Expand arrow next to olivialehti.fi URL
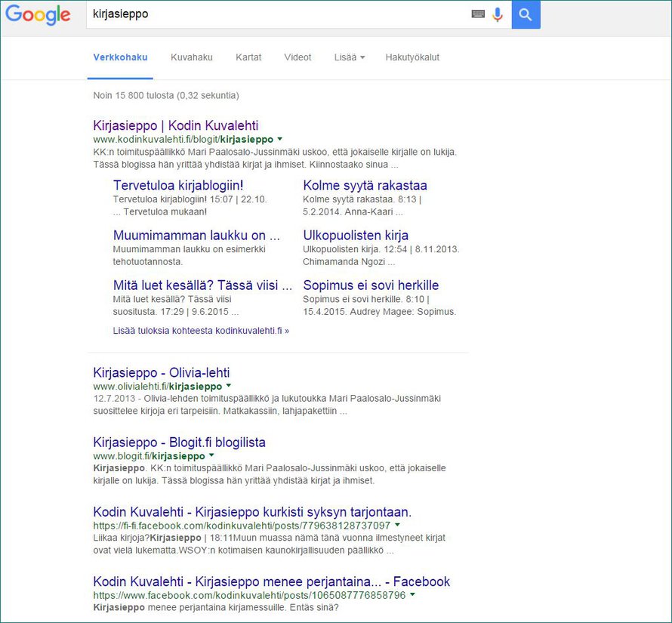The image size is (672, 623). tap(229, 385)
